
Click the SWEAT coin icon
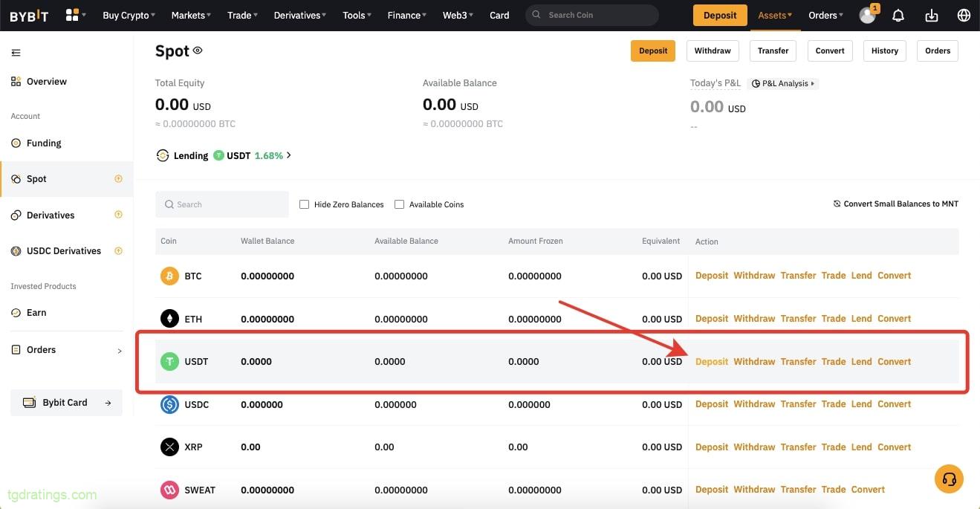(x=170, y=490)
